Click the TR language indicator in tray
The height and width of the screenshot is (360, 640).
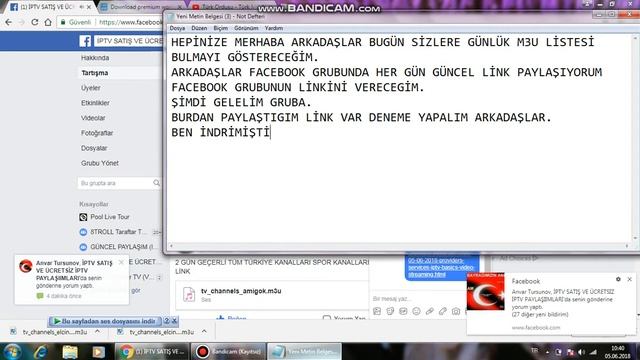pos(534,351)
